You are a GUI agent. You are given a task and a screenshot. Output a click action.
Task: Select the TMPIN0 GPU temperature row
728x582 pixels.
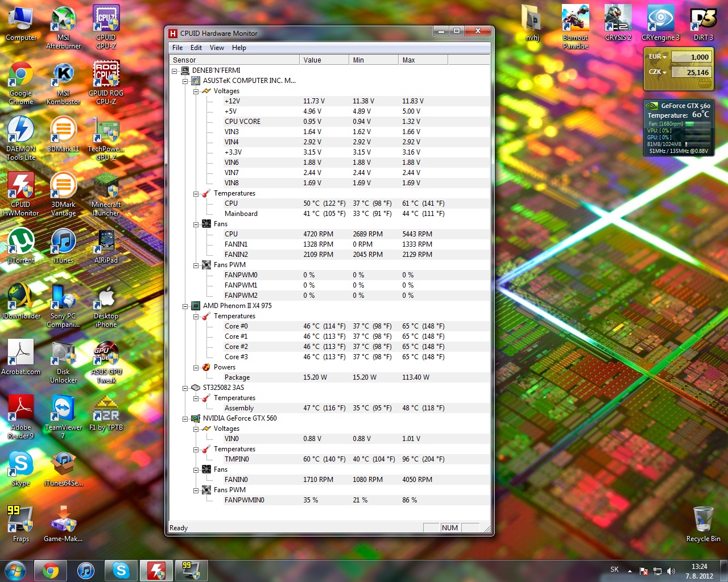[330, 459]
